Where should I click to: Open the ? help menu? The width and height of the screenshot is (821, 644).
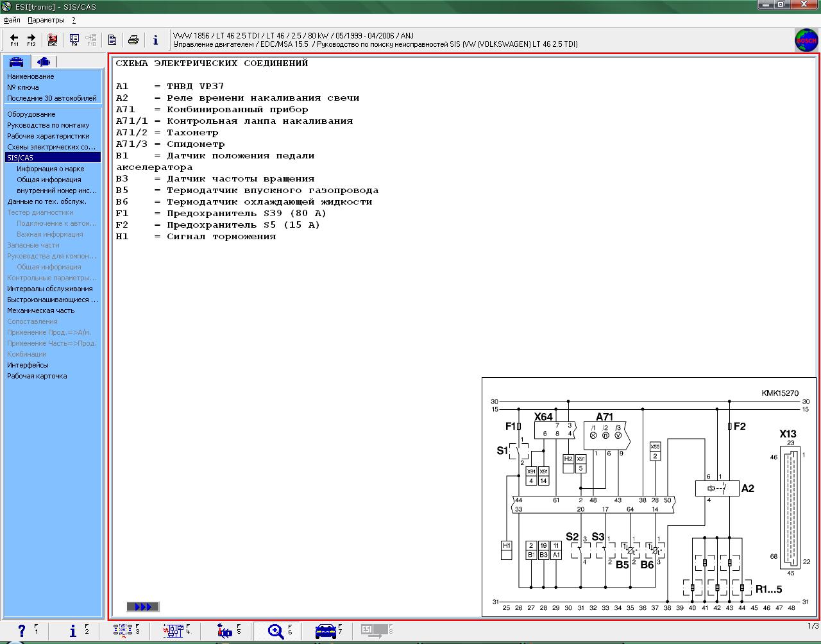click(74, 20)
